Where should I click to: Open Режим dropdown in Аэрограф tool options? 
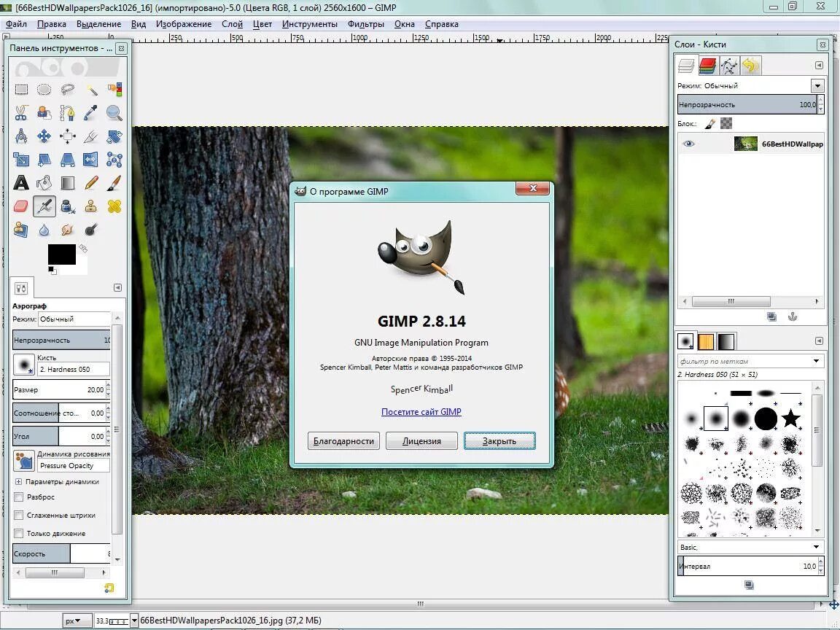74,319
